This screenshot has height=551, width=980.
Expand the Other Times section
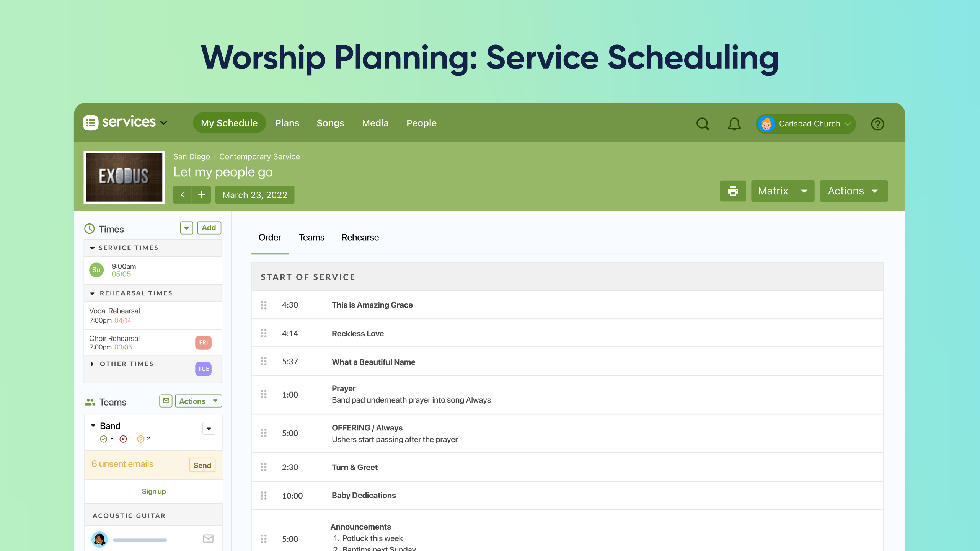(x=92, y=364)
